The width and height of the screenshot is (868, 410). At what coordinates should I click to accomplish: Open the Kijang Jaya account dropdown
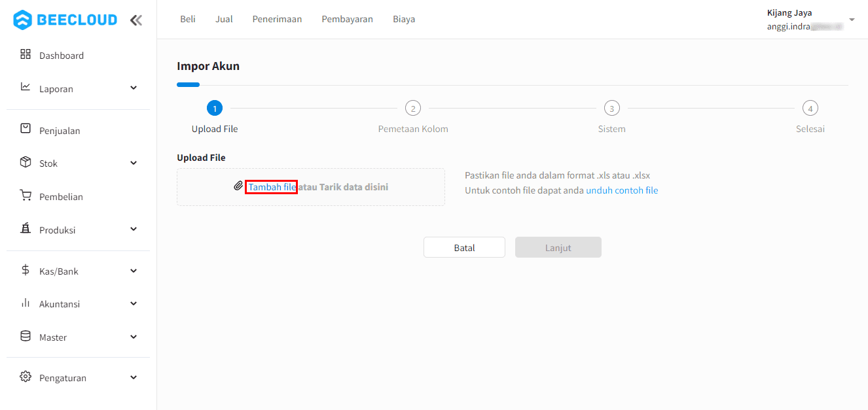(x=852, y=20)
